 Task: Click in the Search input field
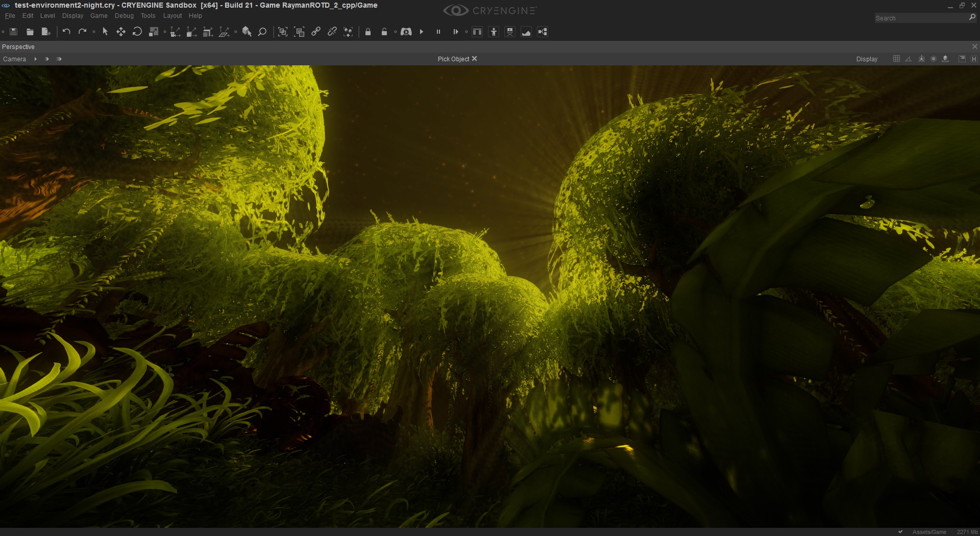tap(920, 18)
